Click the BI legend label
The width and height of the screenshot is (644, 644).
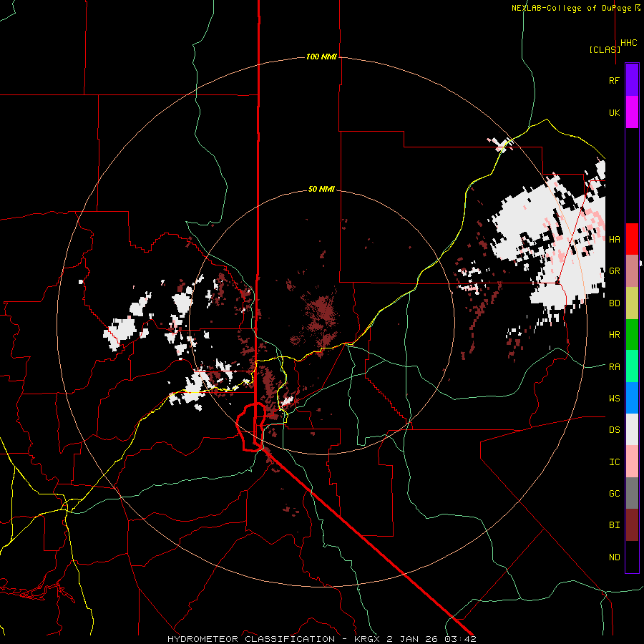coord(614,525)
